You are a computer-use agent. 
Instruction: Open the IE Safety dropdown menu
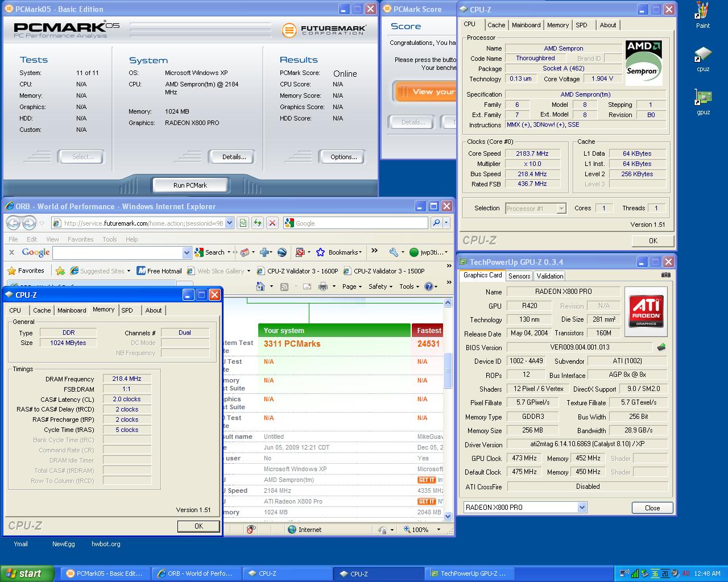click(380, 286)
